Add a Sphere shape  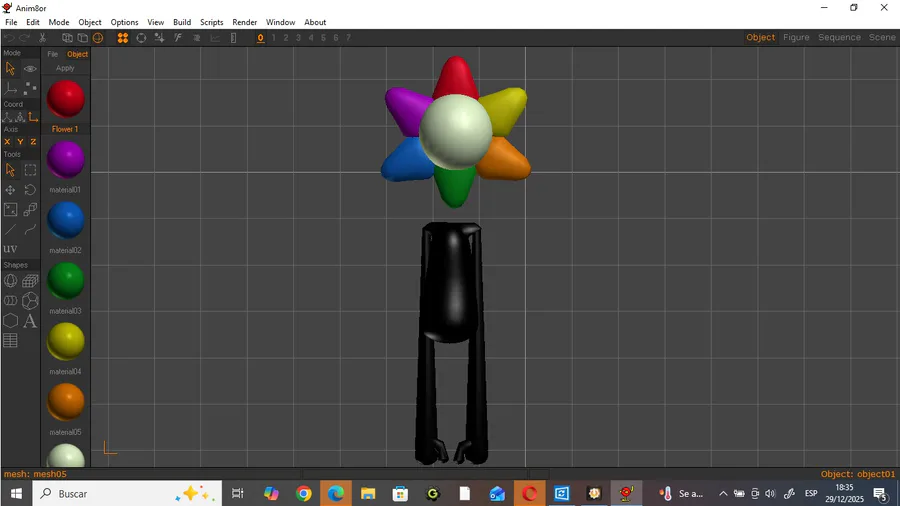[10, 281]
